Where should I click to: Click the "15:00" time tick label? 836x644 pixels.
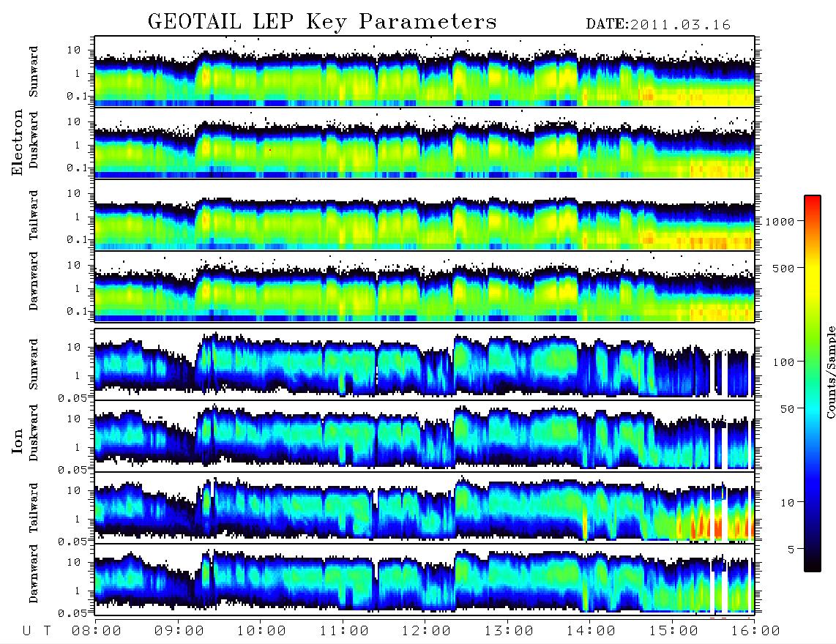[x=673, y=631]
